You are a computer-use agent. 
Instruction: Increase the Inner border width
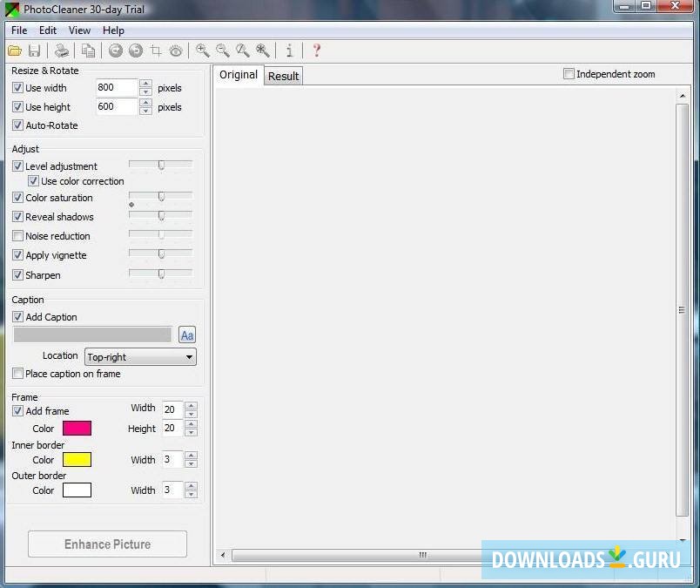[x=191, y=456]
